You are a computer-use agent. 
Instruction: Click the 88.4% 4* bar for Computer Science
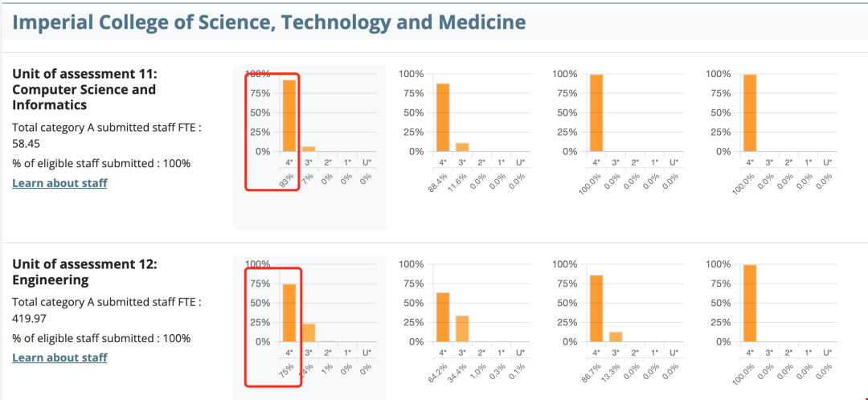(x=443, y=117)
